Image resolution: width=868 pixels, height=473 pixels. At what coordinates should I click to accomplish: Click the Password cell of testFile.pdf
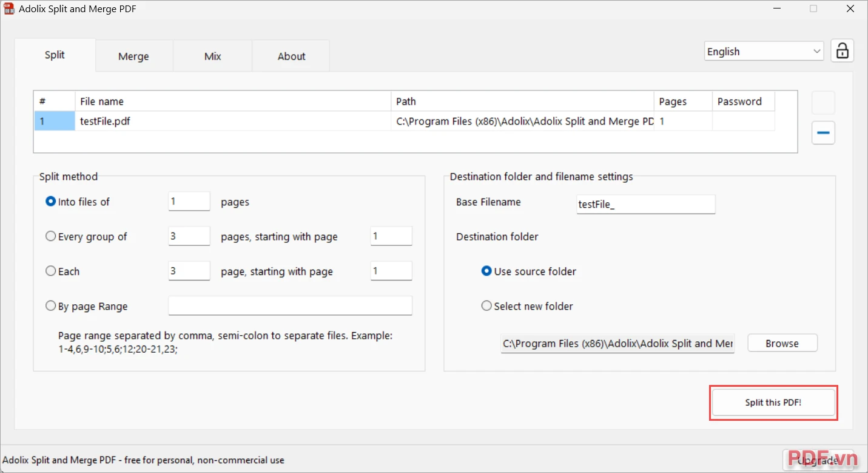pyautogui.click(x=744, y=121)
